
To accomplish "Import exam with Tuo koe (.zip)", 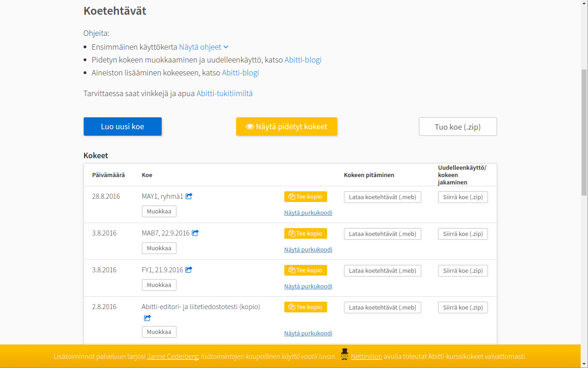I will 458,126.
